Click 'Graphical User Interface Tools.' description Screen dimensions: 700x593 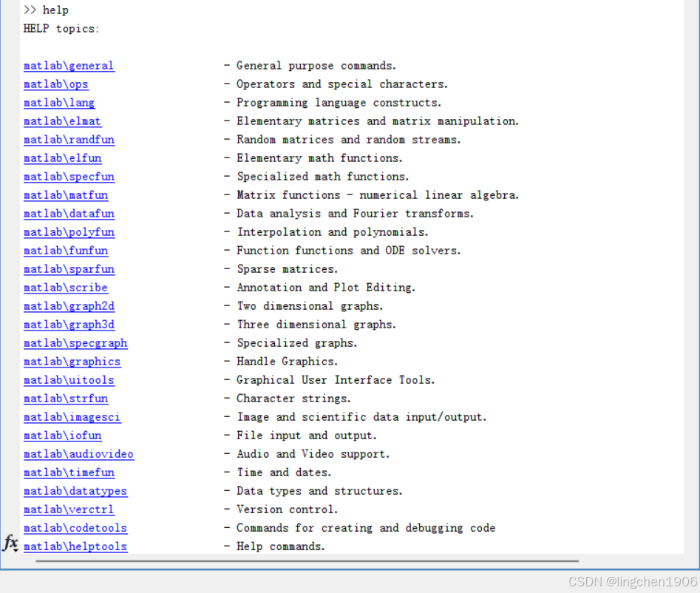coord(336,380)
